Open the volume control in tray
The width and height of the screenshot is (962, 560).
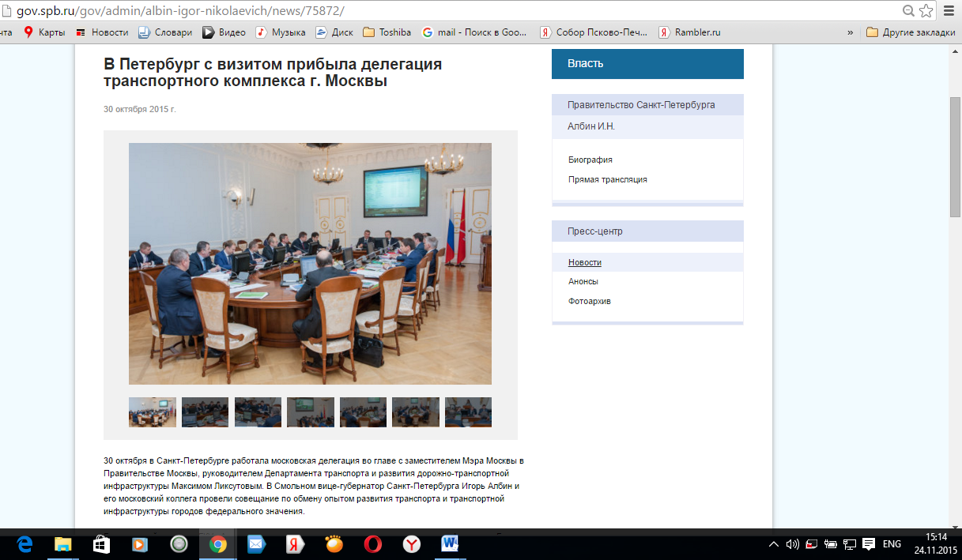(793, 544)
